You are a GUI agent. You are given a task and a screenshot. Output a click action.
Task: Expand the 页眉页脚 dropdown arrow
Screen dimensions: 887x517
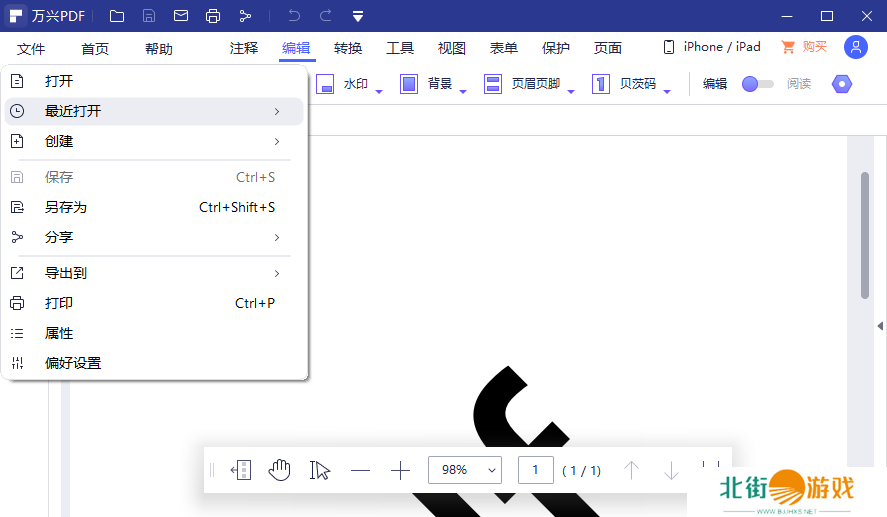(x=571, y=92)
